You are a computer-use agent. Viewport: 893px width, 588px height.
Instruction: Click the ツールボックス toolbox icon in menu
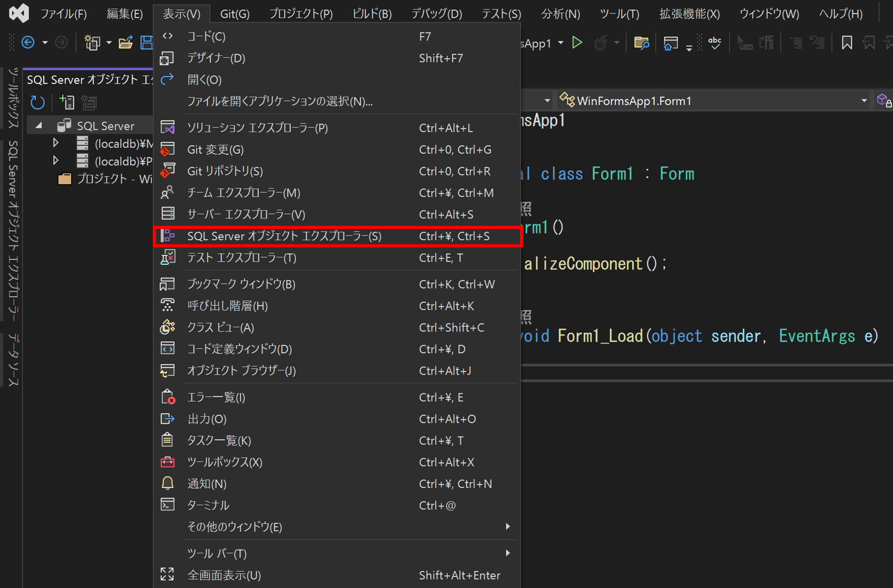click(168, 462)
